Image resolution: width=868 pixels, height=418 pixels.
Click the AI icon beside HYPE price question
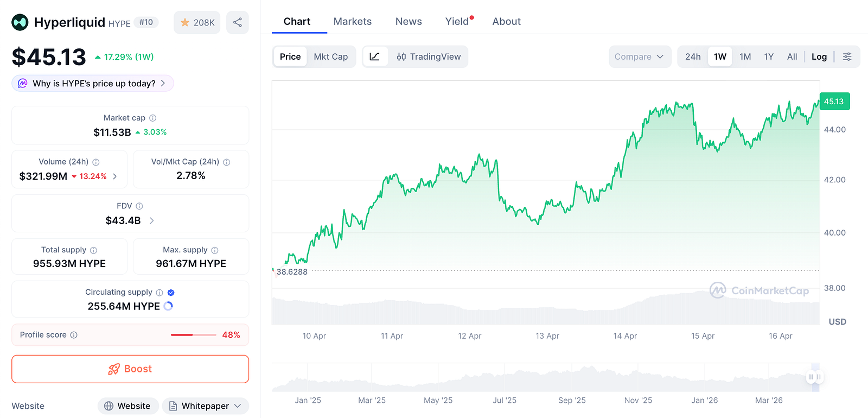[x=23, y=83]
